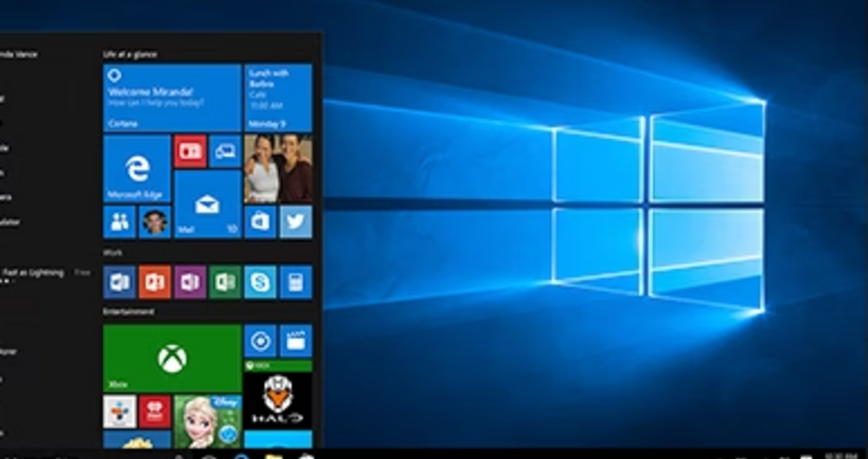Open the Store tile
This screenshot has height=459, width=868.
(x=260, y=222)
